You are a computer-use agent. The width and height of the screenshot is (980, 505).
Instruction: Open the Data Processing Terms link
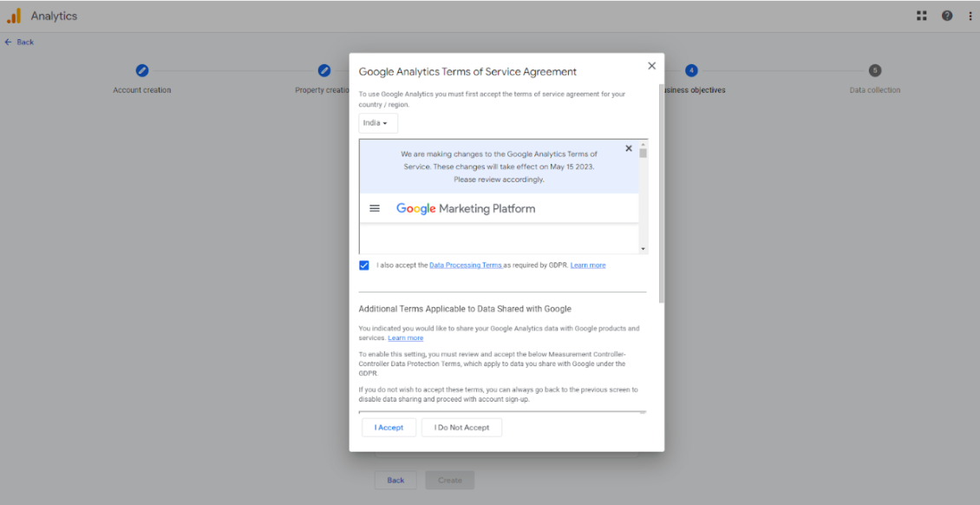pos(466,266)
